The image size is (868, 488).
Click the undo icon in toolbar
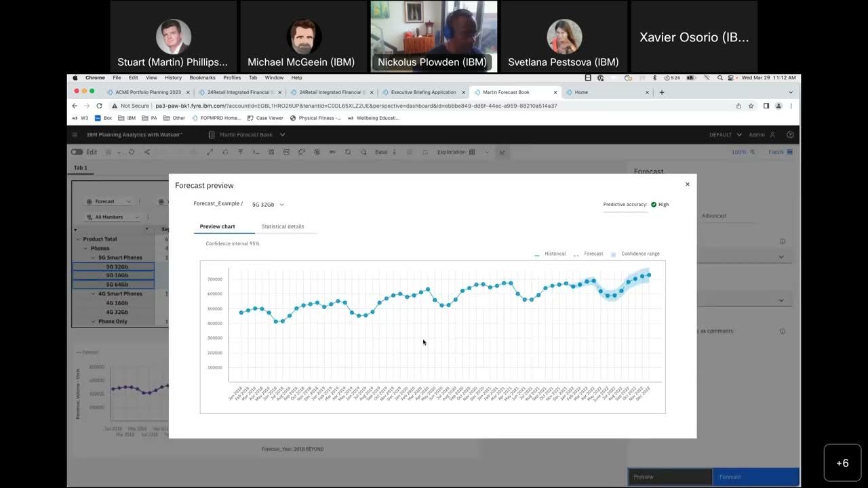pos(225,152)
